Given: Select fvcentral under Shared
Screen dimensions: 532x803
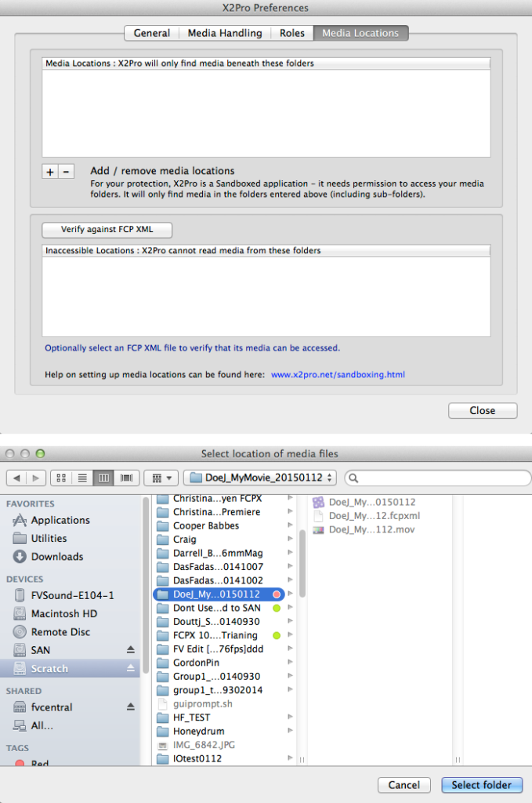Looking at the screenshot, I should pos(51,708).
